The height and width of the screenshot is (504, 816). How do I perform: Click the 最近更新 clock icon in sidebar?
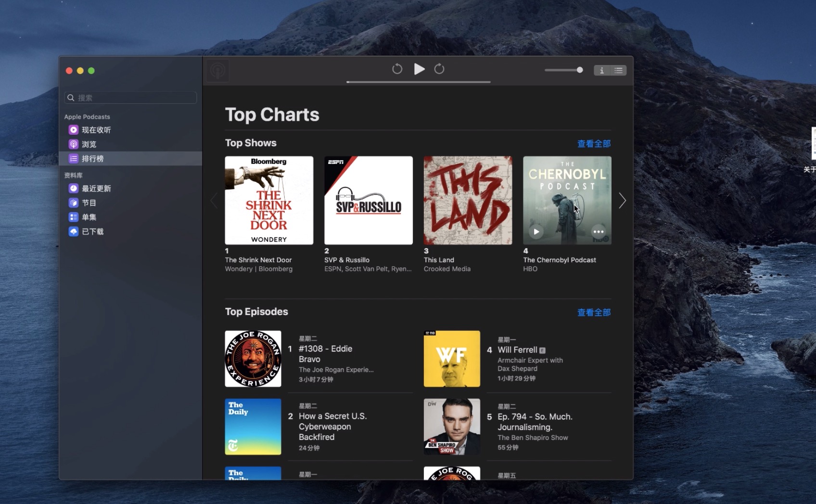[73, 189]
